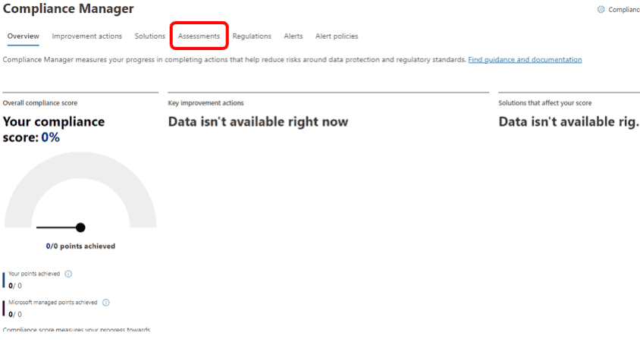Click info icon beside Microsoft managed points achieved

coord(106,303)
